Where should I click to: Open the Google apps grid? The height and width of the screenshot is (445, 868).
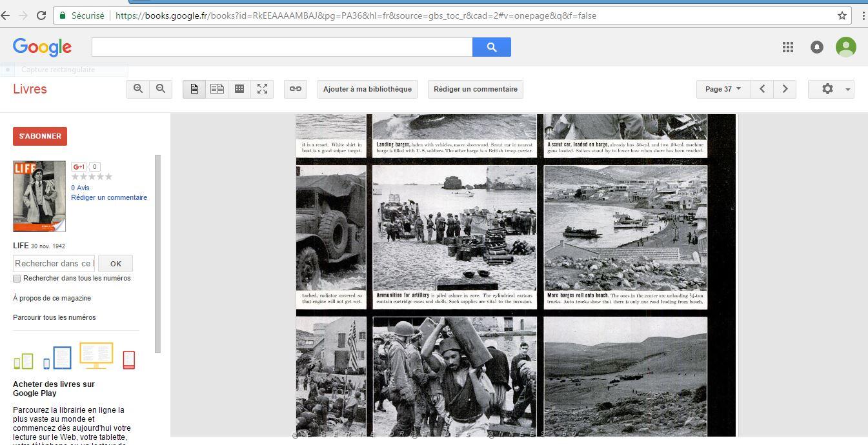[x=787, y=47]
